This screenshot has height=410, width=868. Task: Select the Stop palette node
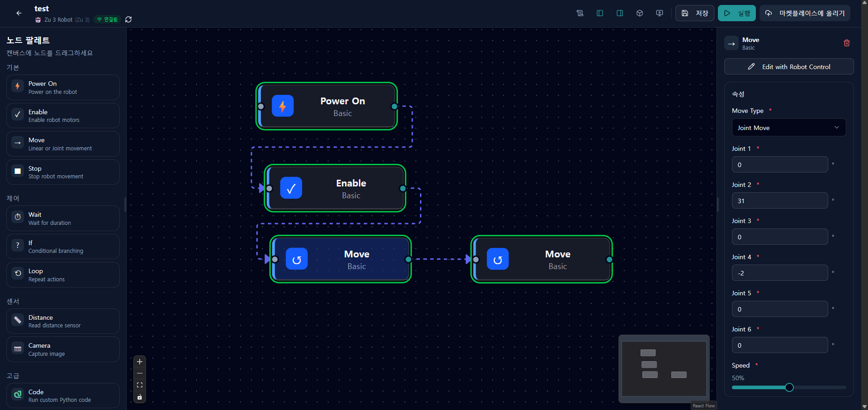pyautogui.click(x=63, y=172)
